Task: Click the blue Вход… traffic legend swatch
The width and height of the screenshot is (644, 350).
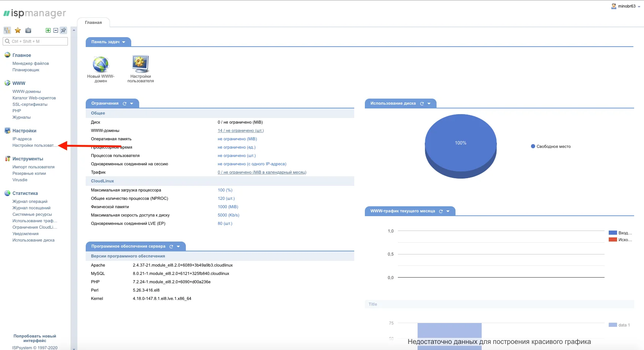Action: 613,233
